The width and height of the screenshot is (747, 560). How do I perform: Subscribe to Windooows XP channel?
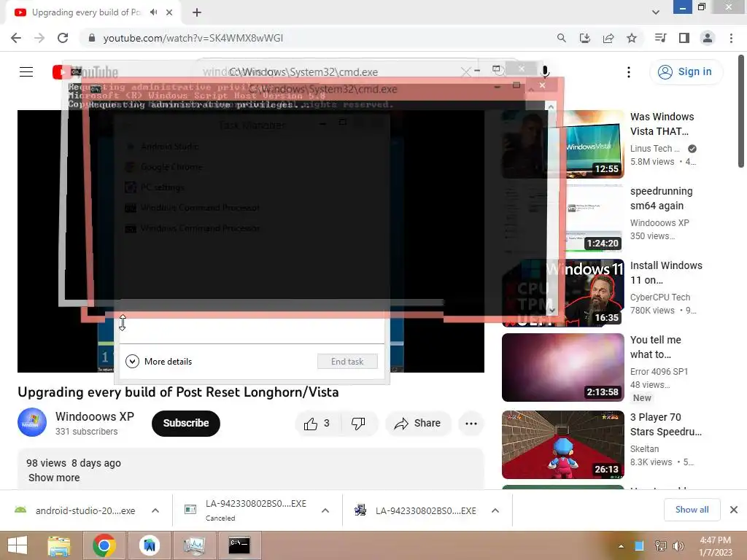186,424
